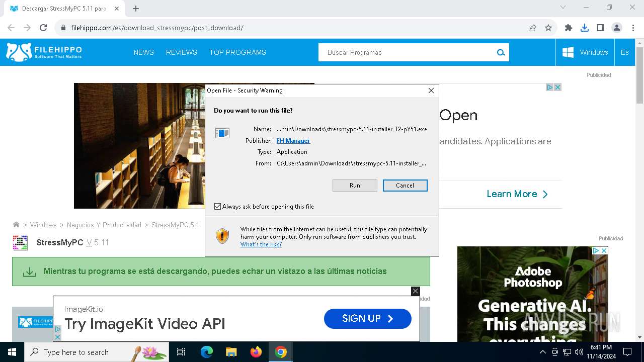Open Chrome extensions puzzle icon

pos(569,28)
